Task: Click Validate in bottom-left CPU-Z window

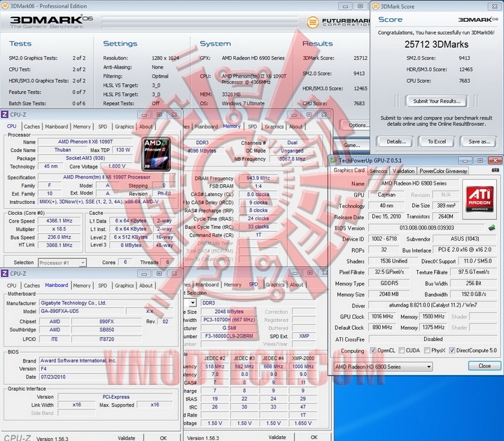Action: pos(126,437)
